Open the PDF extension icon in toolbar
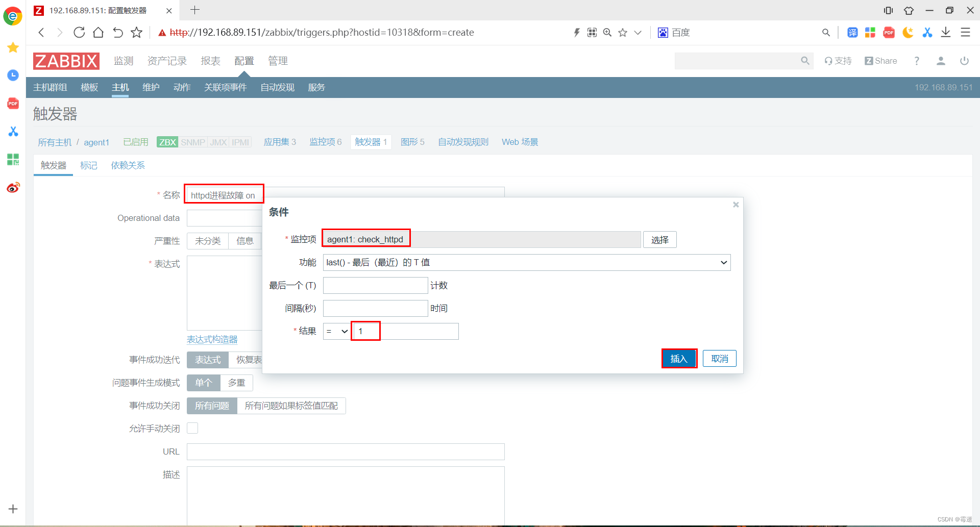The width and height of the screenshot is (980, 527). 889,33
